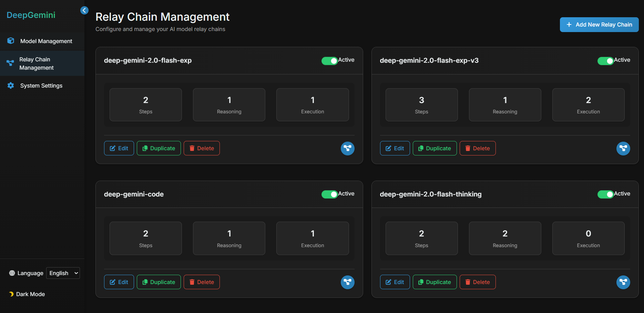Click the moon icon for Dark Mode

tap(11, 294)
